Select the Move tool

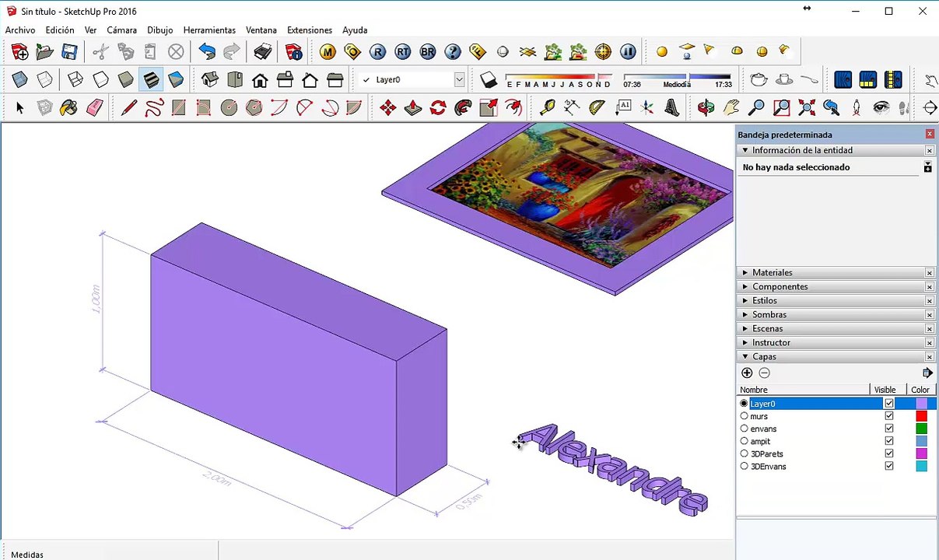click(387, 107)
